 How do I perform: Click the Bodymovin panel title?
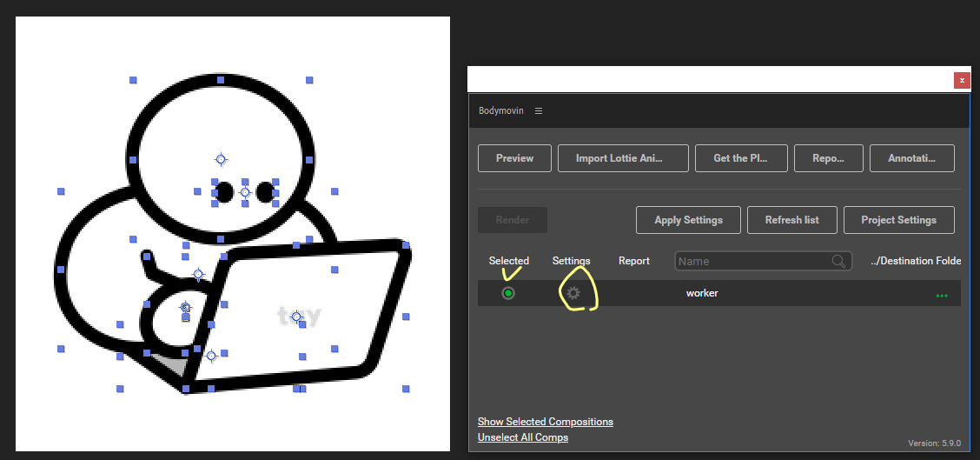click(501, 110)
